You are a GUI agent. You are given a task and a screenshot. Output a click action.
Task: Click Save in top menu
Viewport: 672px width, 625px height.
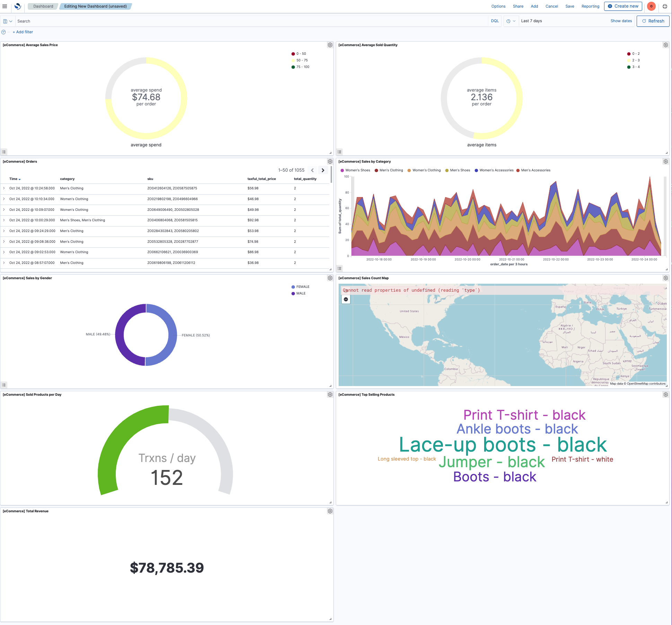(569, 6)
